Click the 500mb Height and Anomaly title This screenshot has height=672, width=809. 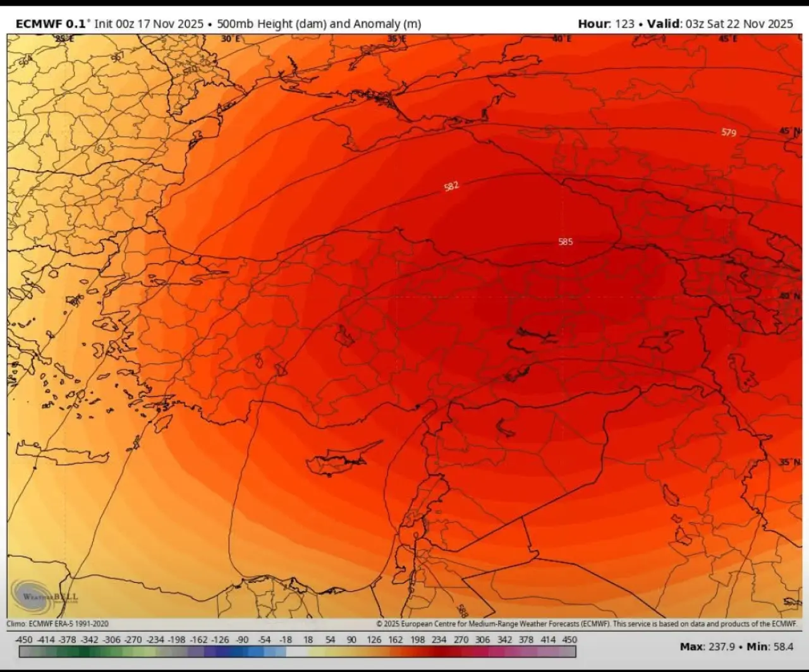319,24
